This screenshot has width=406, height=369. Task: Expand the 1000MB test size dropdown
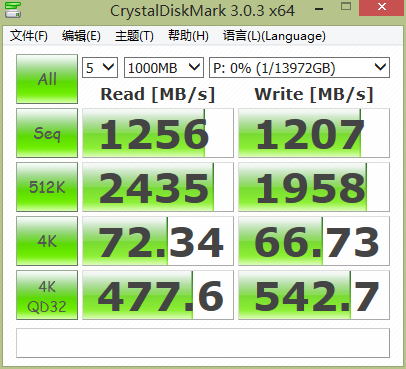coord(164,68)
